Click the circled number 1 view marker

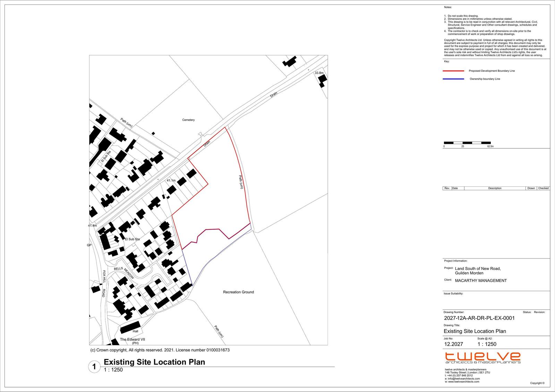tap(94, 367)
